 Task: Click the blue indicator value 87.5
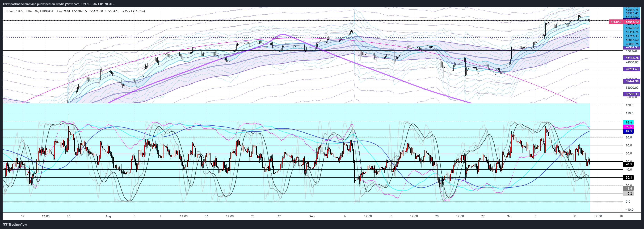[x=629, y=131]
